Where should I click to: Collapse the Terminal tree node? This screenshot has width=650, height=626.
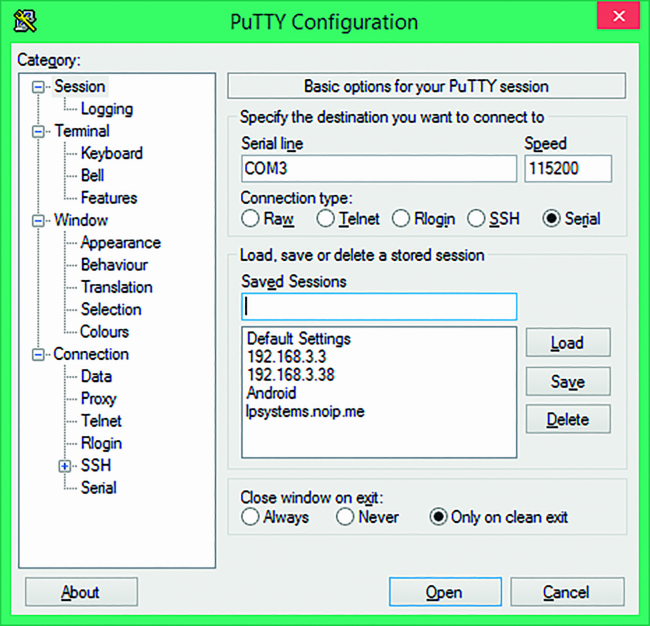pyautogui.click(x=38, y=132)
